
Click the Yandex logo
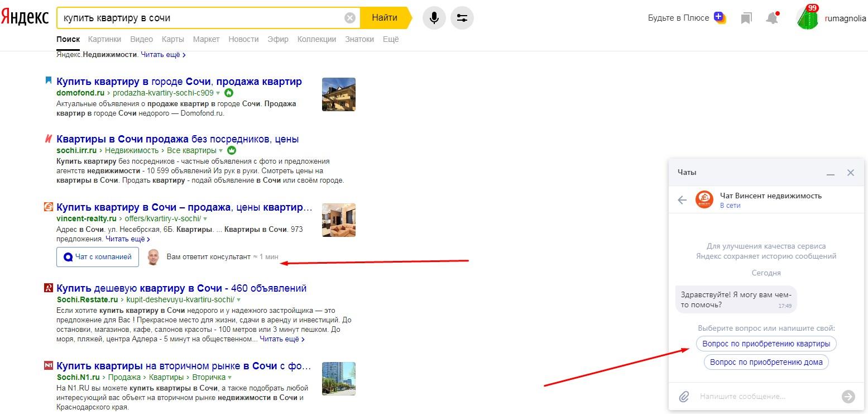(x=25, y=17)
